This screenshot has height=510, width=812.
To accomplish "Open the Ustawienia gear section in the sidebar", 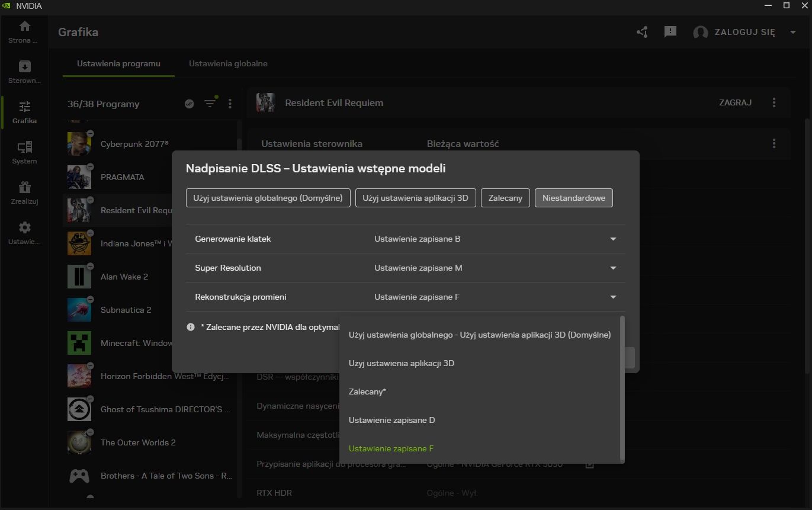I will 24,233.
